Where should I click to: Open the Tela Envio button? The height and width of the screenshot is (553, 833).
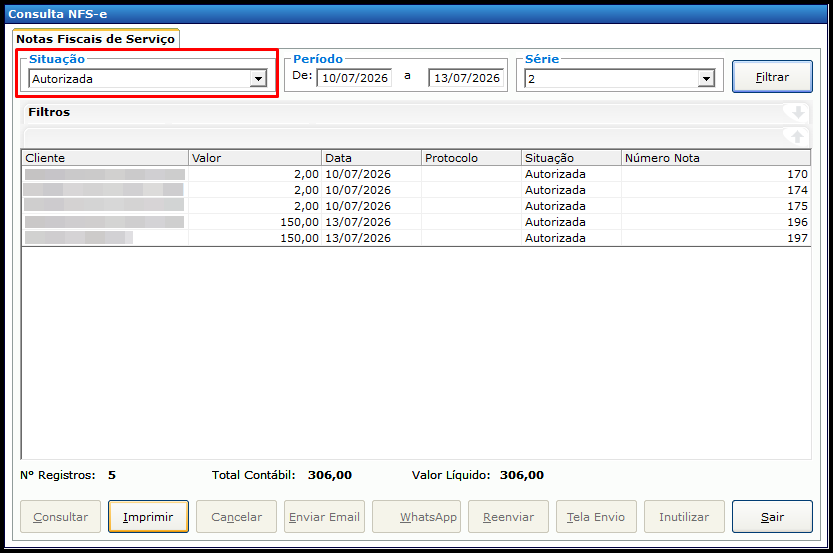click(x=596, y=516)
